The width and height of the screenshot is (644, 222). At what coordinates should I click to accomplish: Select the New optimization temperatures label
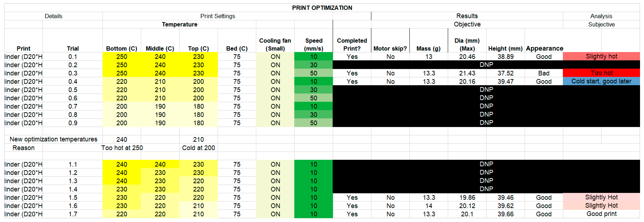[53, 139]
